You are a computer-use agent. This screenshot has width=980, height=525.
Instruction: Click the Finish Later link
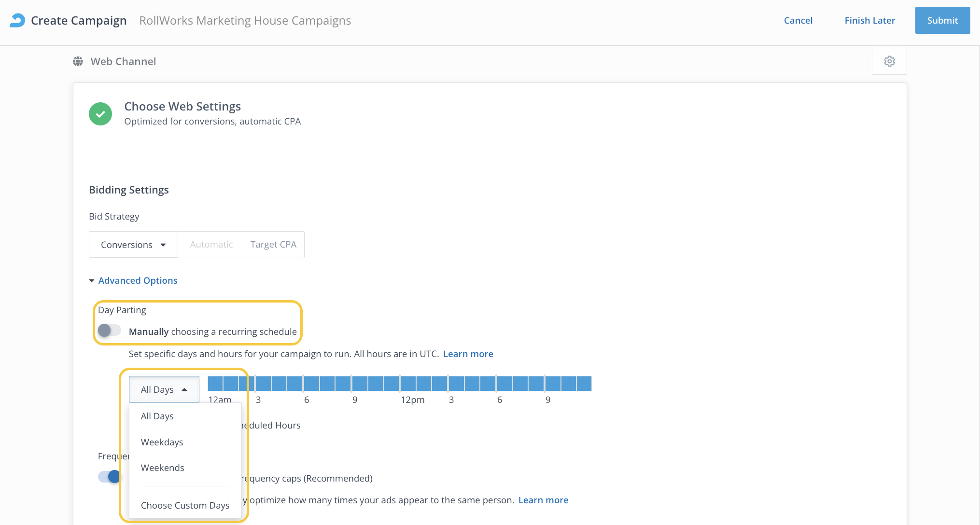pos(869,20)
